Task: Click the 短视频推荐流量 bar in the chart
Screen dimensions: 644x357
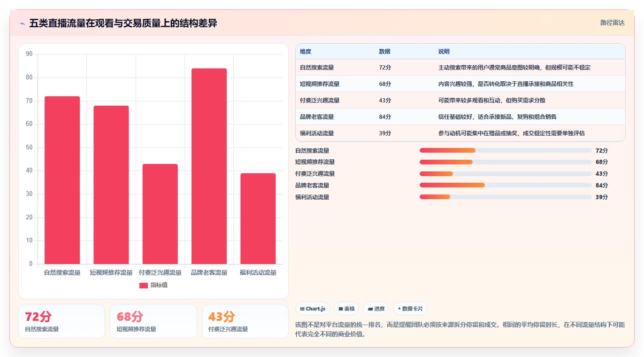Action: tap(111, 185)
